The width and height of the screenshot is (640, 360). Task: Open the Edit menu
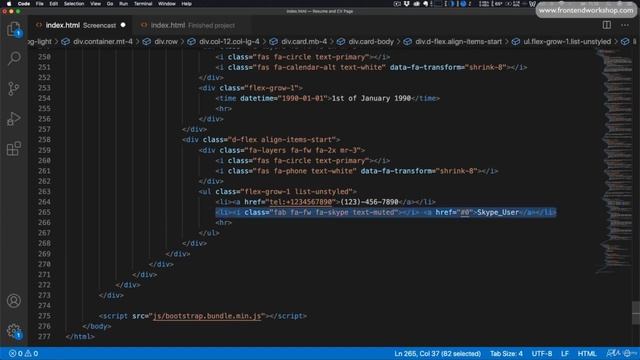53,4
